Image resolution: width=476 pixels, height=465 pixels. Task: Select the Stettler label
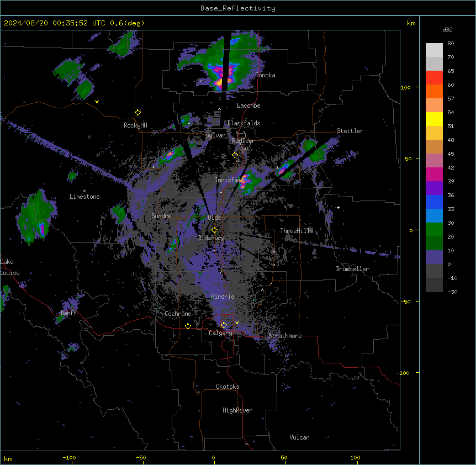350,131
